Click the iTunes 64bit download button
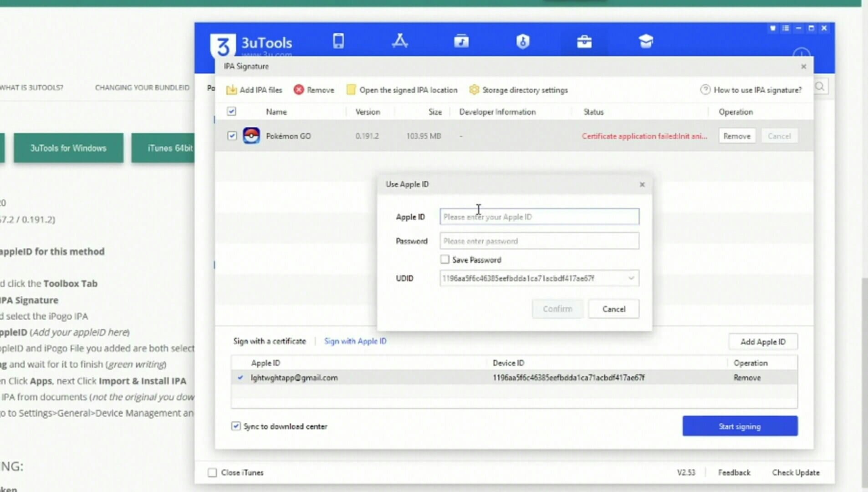Image resolution: width=868 pixels, height=492 pixels. pyautogui.click(x=163, y=148)
